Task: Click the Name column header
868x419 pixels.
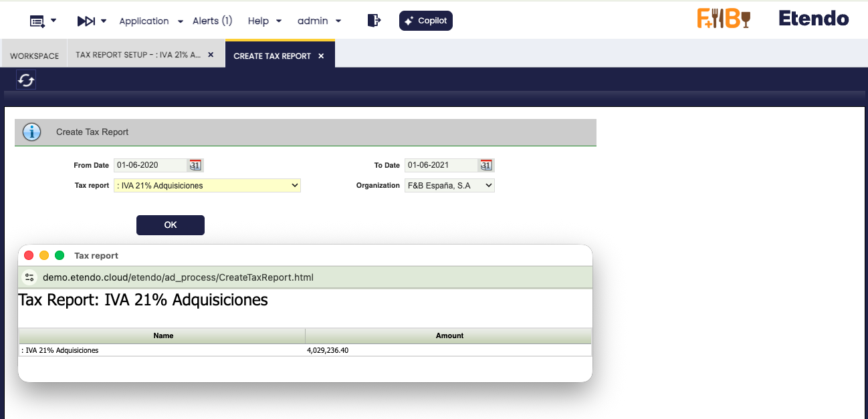Action: (x=162, y=335)
